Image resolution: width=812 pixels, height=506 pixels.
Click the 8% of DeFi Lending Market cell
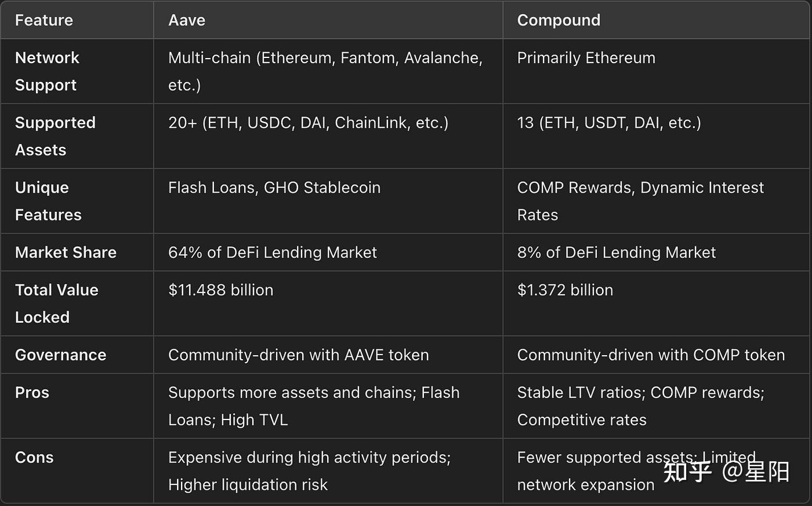pyautogui.click(x=616, y=252)
